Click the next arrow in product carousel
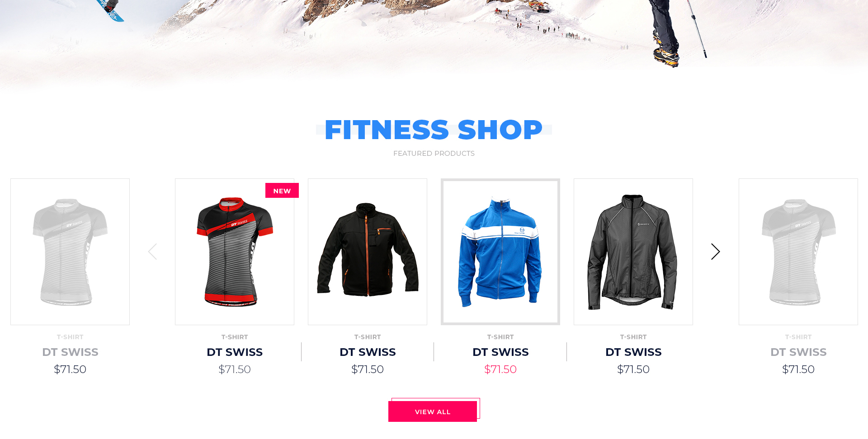Image resolution: width=868 pixels, height=439 pixels. (x=715, y=252)
